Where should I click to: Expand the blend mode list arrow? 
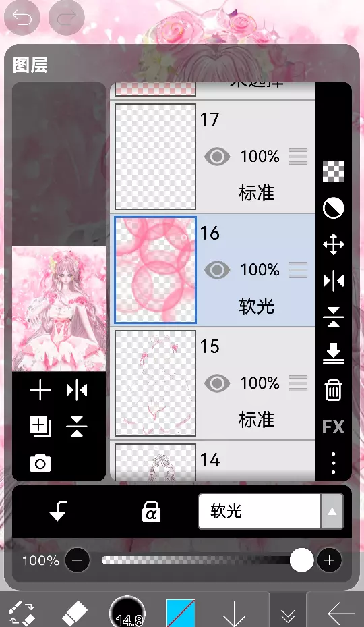332,512
